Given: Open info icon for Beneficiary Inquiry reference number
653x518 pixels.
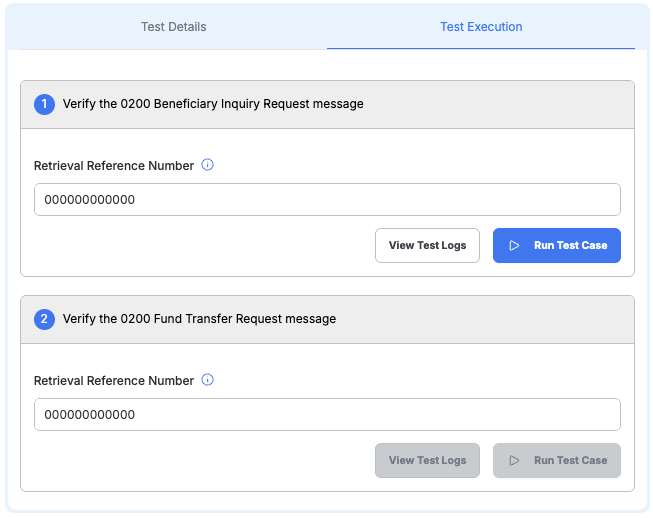Looking at the screenshot, I should coord(208,165).
